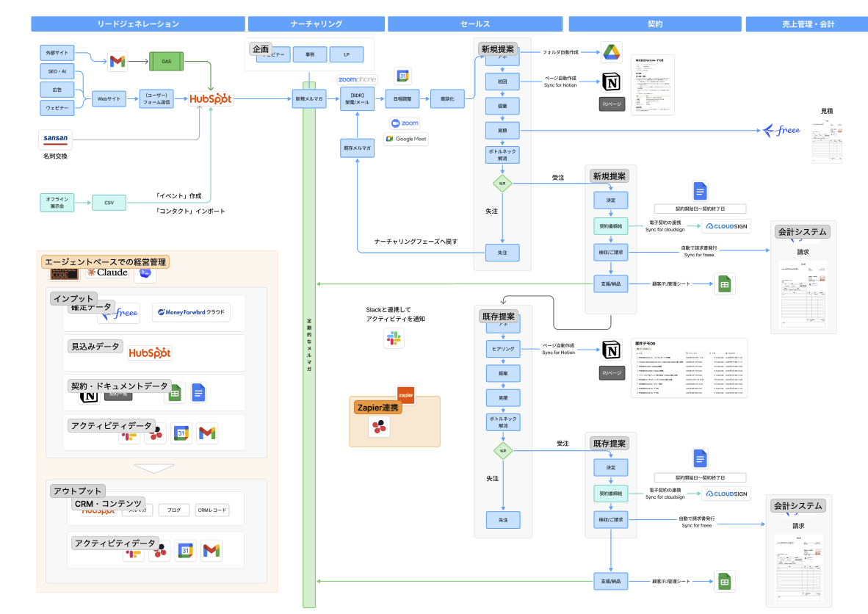Viewport: 868px width, 614px height.
Task: Select the Zoom logo below 日程調整
Action: click(405, 123)
